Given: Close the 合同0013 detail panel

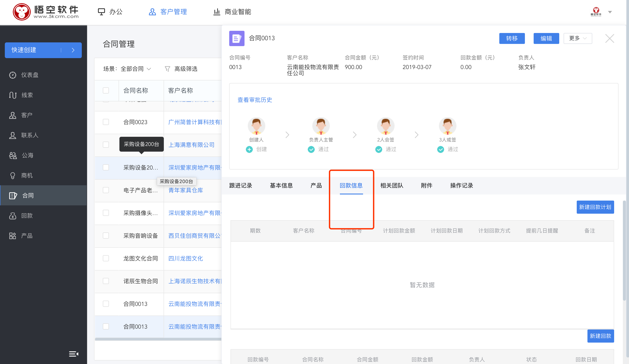Looking at the screenshot, I should (x=610, y=38).
